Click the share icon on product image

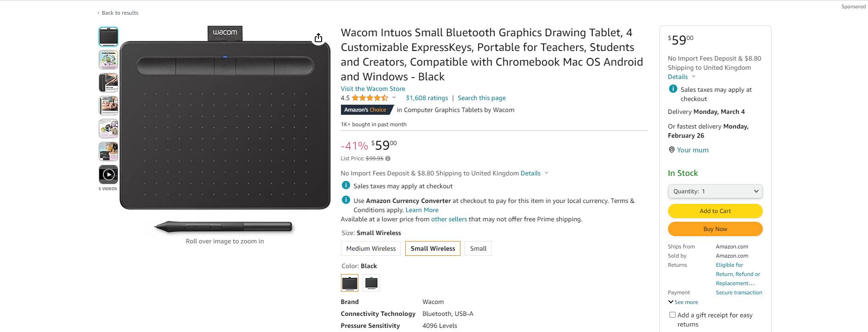(318, 38)
